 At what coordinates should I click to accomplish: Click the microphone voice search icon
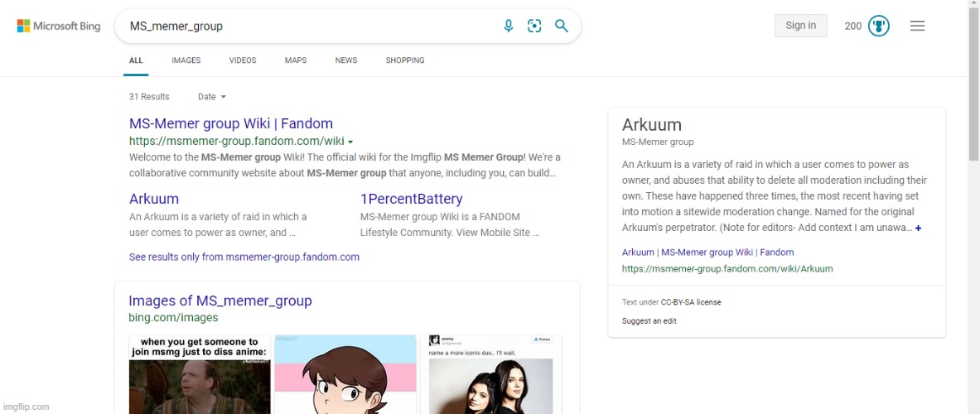[509, 26]
